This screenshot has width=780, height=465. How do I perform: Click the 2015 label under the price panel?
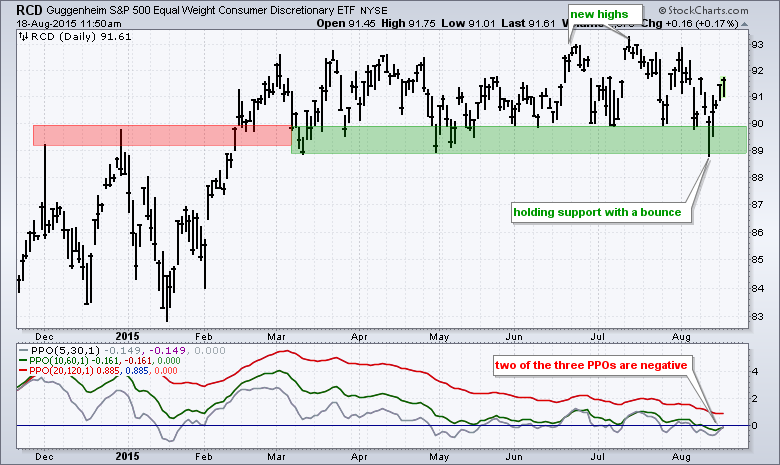127,336
